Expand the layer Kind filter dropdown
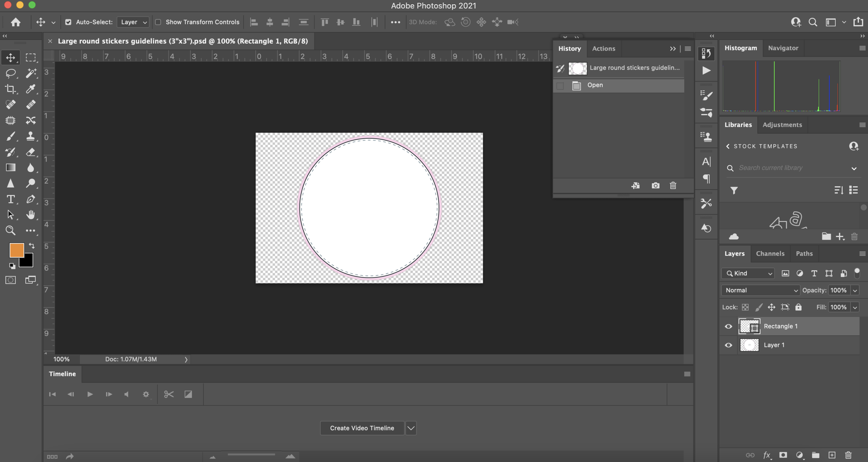 pyautogui.click(x=748, y=273)
